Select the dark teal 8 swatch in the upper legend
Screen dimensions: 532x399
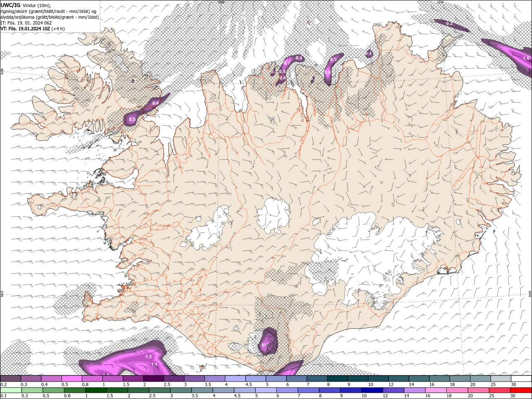coord(337,379)
